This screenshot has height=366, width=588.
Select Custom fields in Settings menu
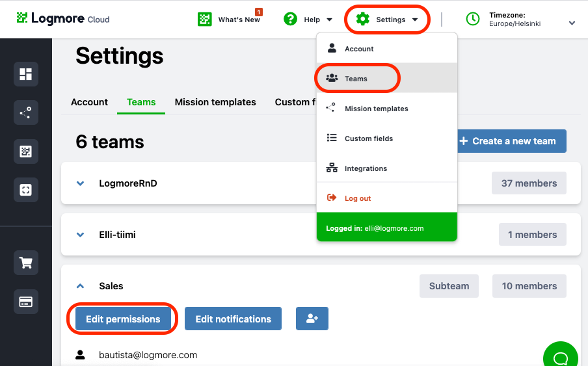(x=387, y=138)
